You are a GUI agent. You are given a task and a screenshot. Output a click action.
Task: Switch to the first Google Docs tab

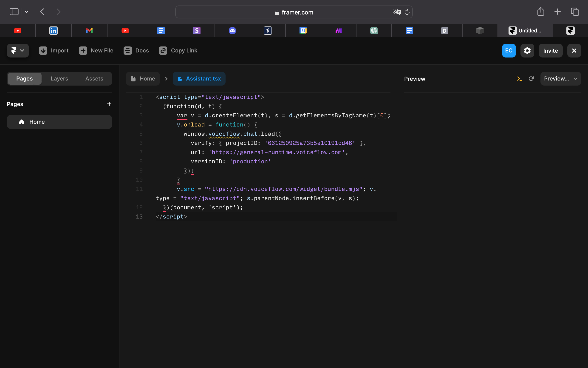tap(161, 31)
